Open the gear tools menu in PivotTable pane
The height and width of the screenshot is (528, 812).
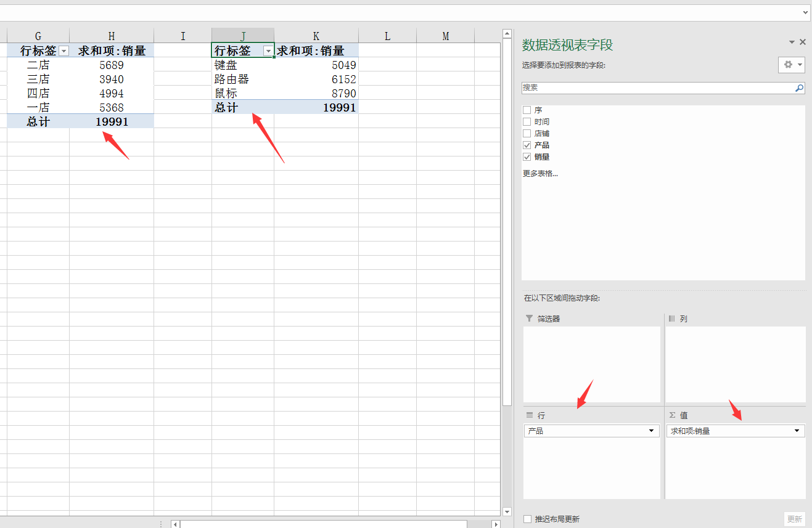(x=792, y=65)
